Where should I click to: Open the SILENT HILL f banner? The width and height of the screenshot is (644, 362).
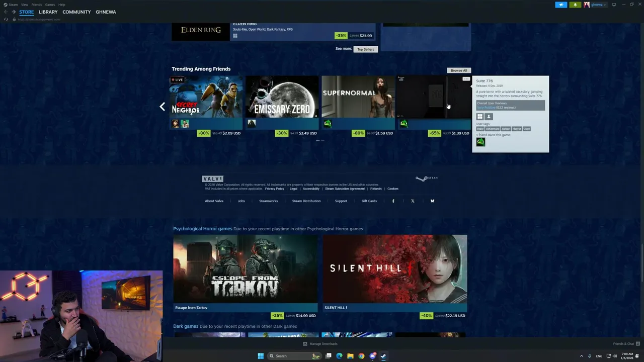coord(394,269)
